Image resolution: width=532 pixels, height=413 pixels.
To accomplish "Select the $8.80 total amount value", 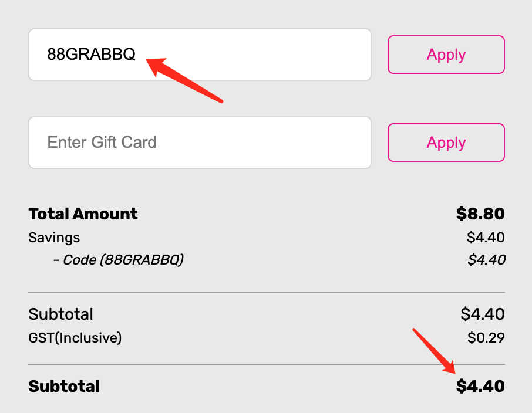I will click(x=480, y=214).
